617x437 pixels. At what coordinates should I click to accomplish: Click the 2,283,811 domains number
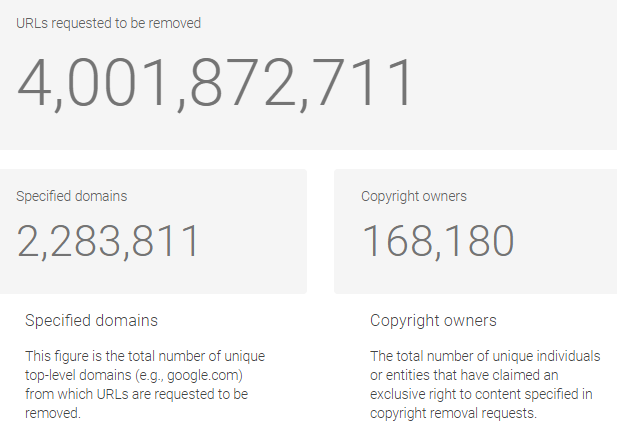click(107, 241)
